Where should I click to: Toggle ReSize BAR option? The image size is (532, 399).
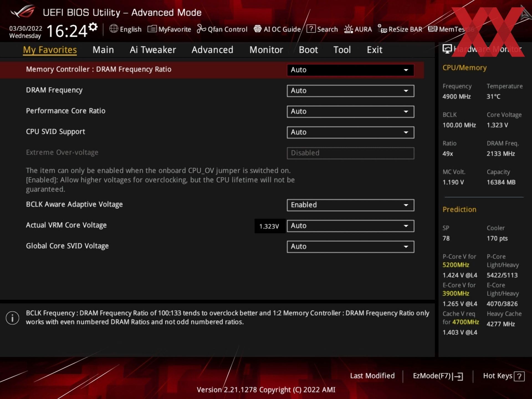click(x=400, y=29)
